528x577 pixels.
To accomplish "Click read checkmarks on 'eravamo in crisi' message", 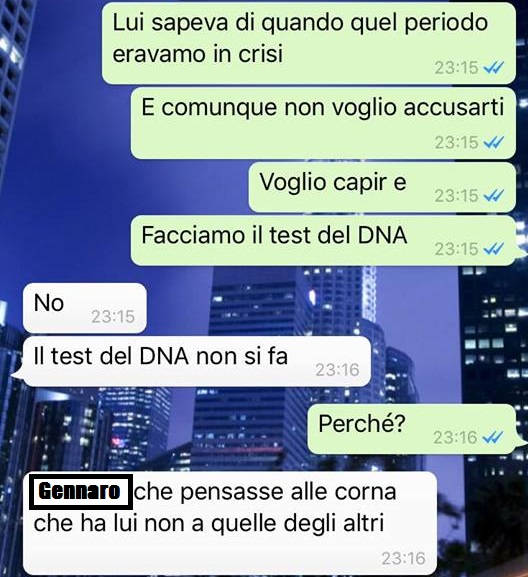I will pos(494,68).
